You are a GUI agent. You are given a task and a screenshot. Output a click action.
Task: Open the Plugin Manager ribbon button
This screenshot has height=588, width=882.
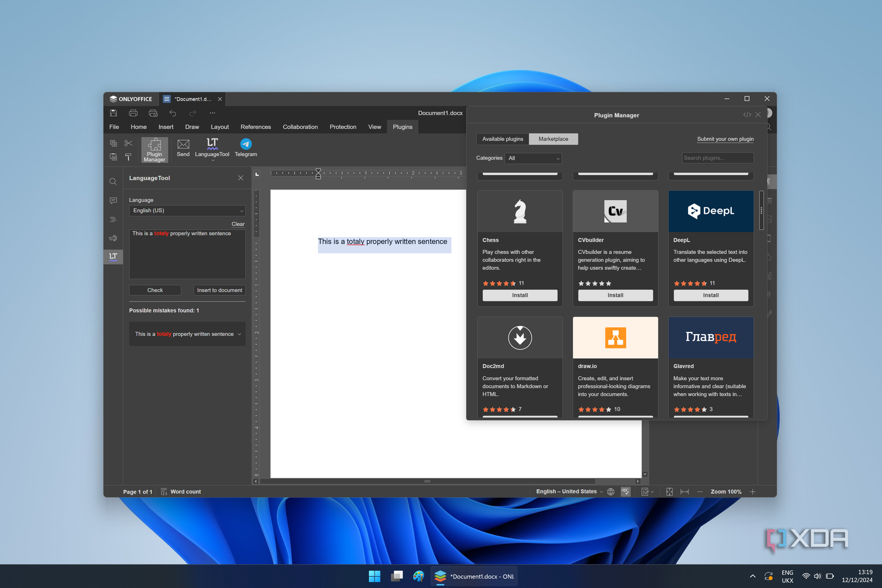[154, 150]
